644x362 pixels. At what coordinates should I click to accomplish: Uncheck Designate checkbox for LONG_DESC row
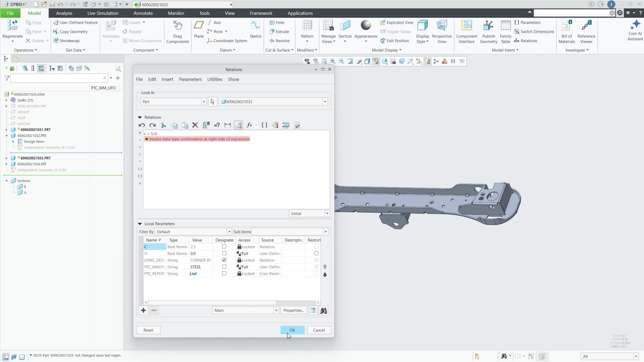[x=224, y=260]
